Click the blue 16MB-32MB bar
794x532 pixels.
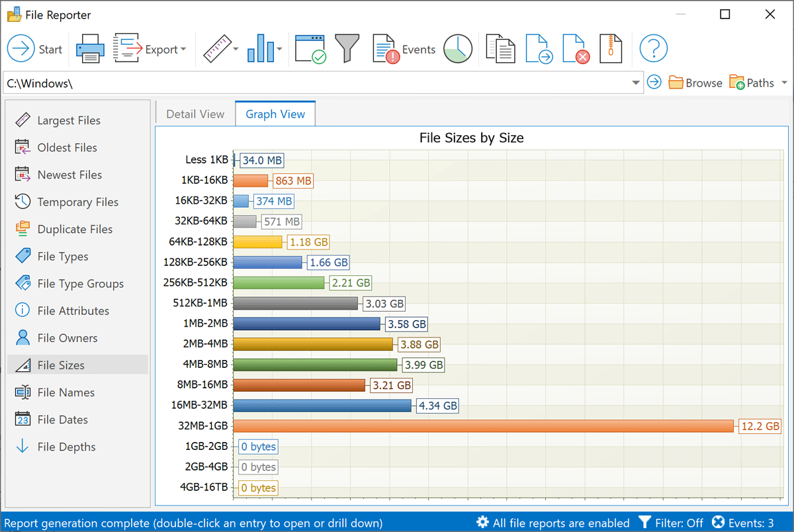tap(322, 406)
